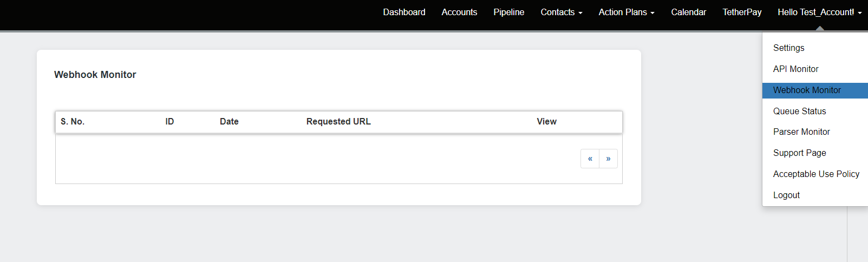This screenshot has width=868, height=262.
Task: View the Acceptable Use Policy
Action: [816, 174]
